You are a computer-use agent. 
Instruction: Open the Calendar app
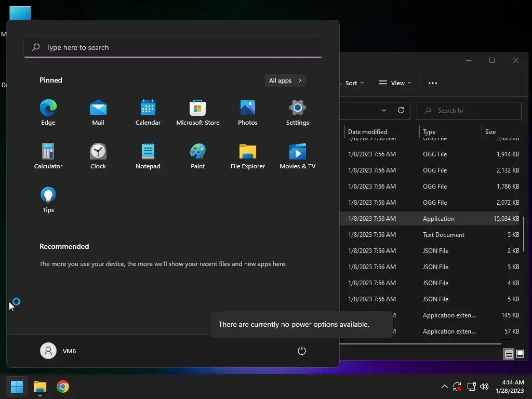tap(148, 113)
